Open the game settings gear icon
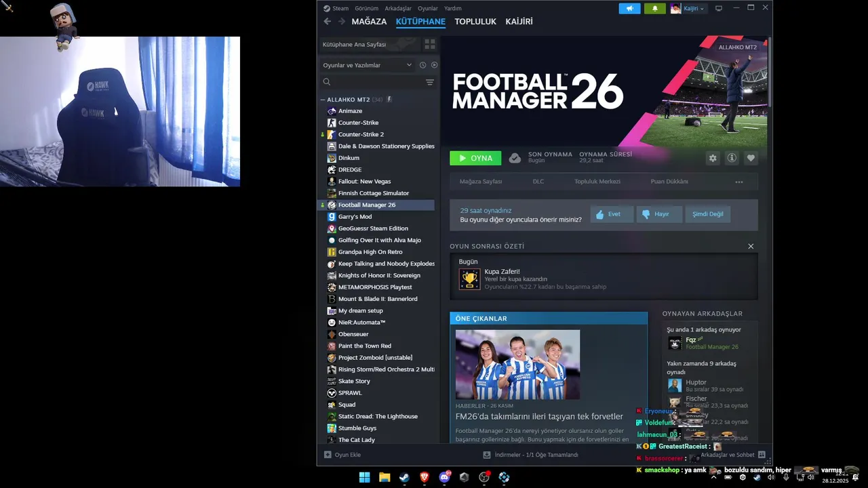The image size is (868, 488). (x=713, y=158)
